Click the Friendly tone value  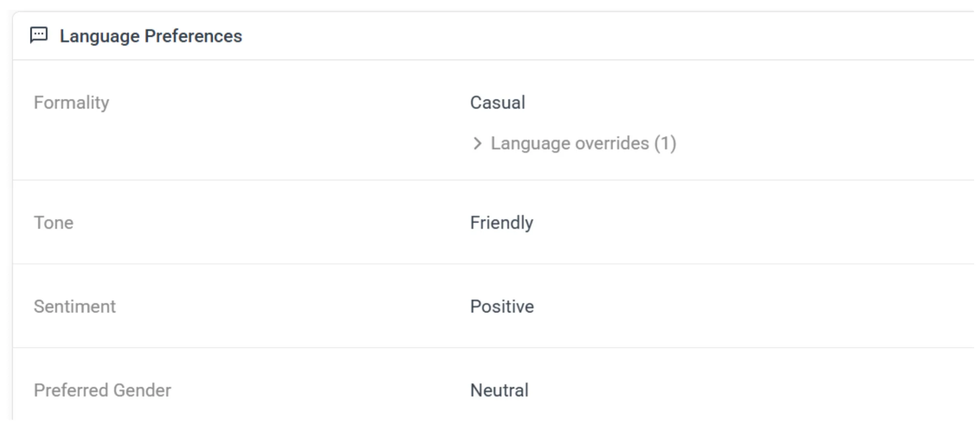coord(501,223)
